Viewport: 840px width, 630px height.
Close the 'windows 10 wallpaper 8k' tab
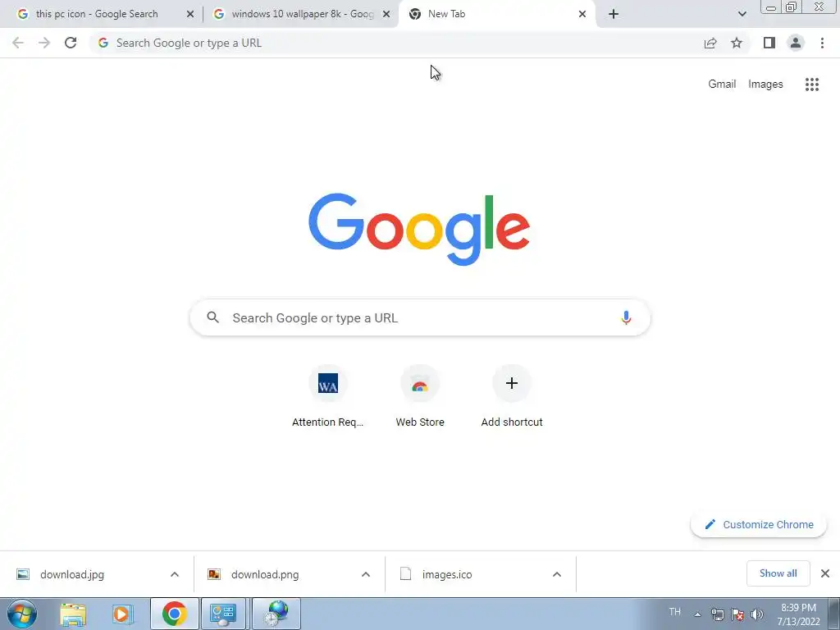(386, 15)
